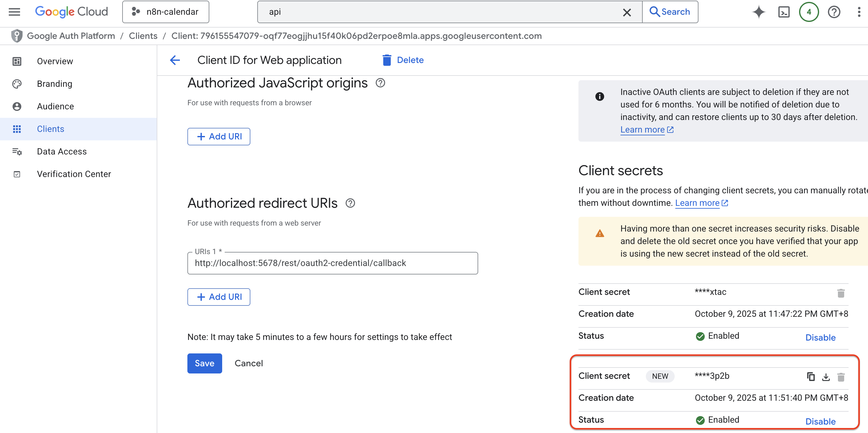Add URI under Authorized JavaScript origins
Viewport: 868px width, 433px height.
pyautogui.click(x=219, y=137)
